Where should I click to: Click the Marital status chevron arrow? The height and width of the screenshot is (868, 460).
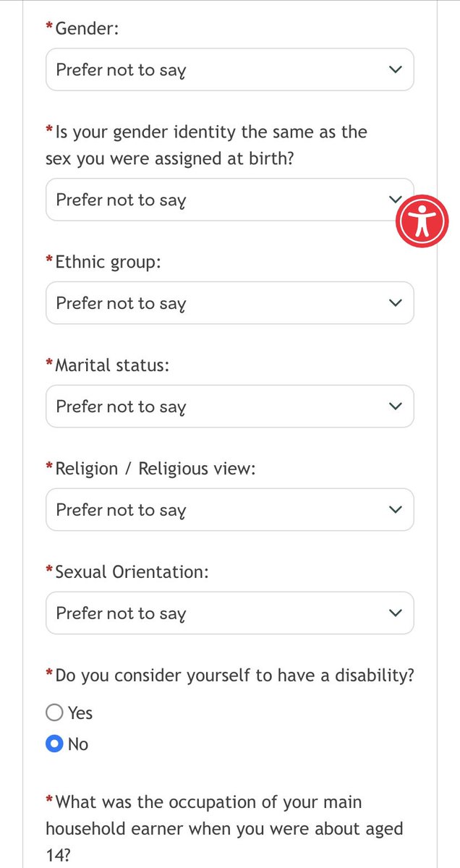pos(395,407)
